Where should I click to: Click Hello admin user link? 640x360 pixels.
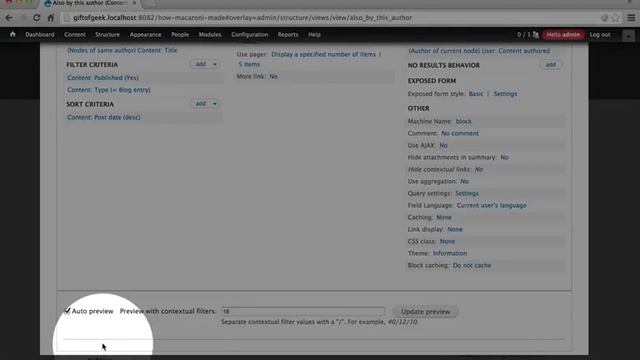click(563, 35)
